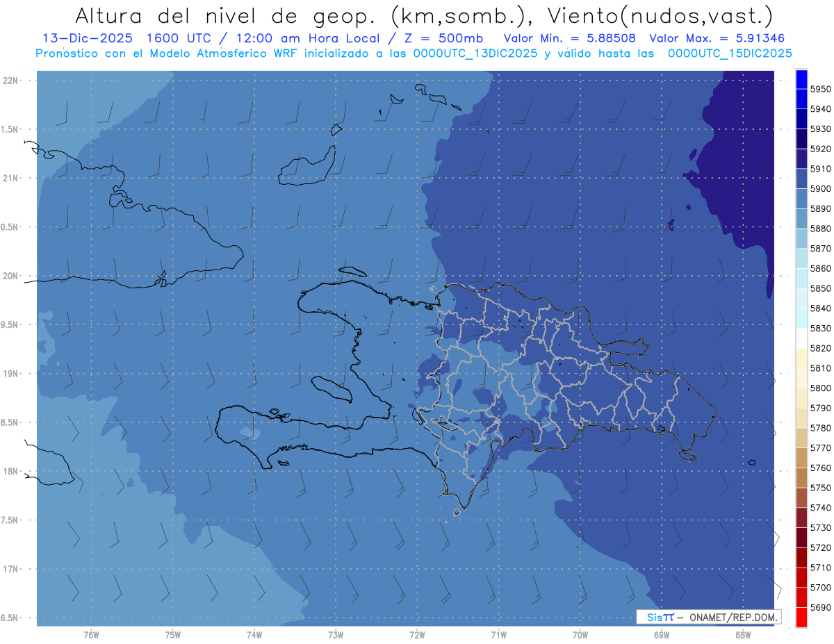
Task: Click the 5740 colorbar label
Action: click(x=820, y=508)
